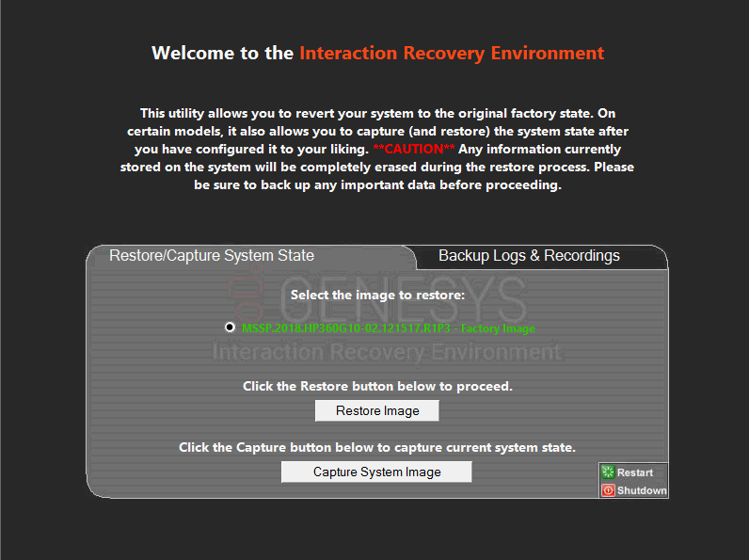Click the Shutdown text label

[642, 490]
